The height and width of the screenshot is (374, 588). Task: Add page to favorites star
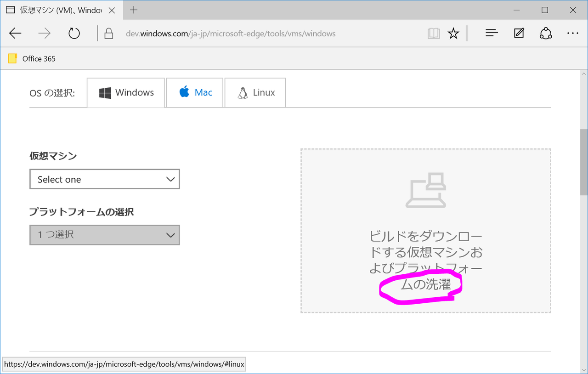tap(453, 33)
